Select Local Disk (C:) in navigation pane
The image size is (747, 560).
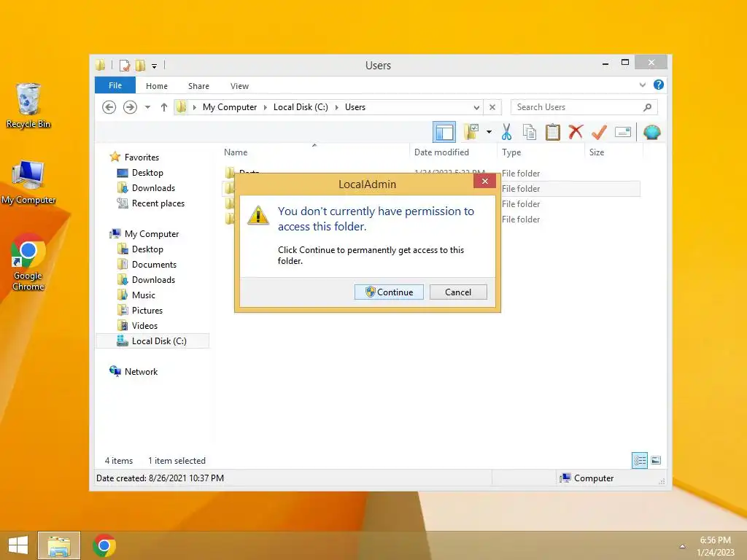click(x=152, y=341)
